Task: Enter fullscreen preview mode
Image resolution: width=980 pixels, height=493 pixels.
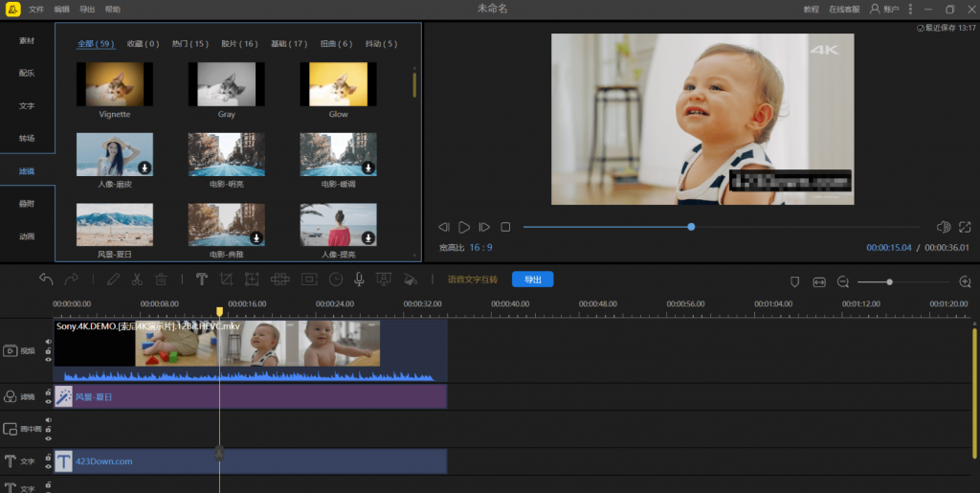Action: tap(965, 227)
